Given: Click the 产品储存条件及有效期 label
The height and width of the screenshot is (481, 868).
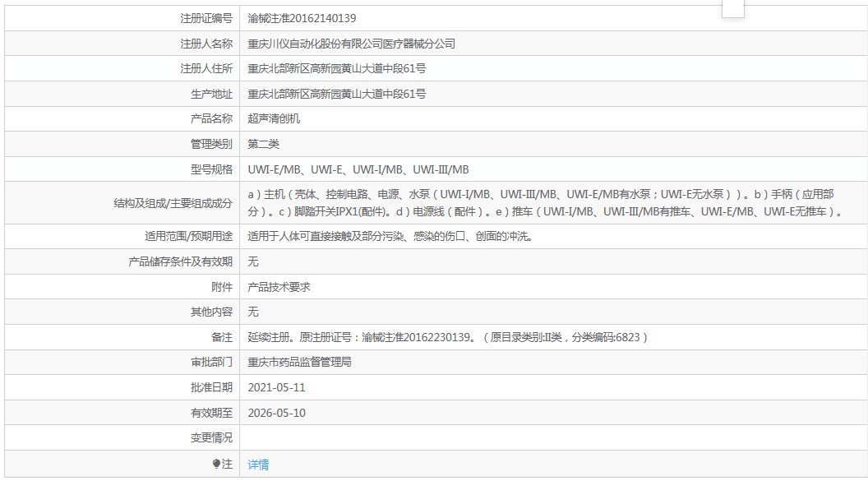Looking at the screenshot, I should [x=181, y=261].
